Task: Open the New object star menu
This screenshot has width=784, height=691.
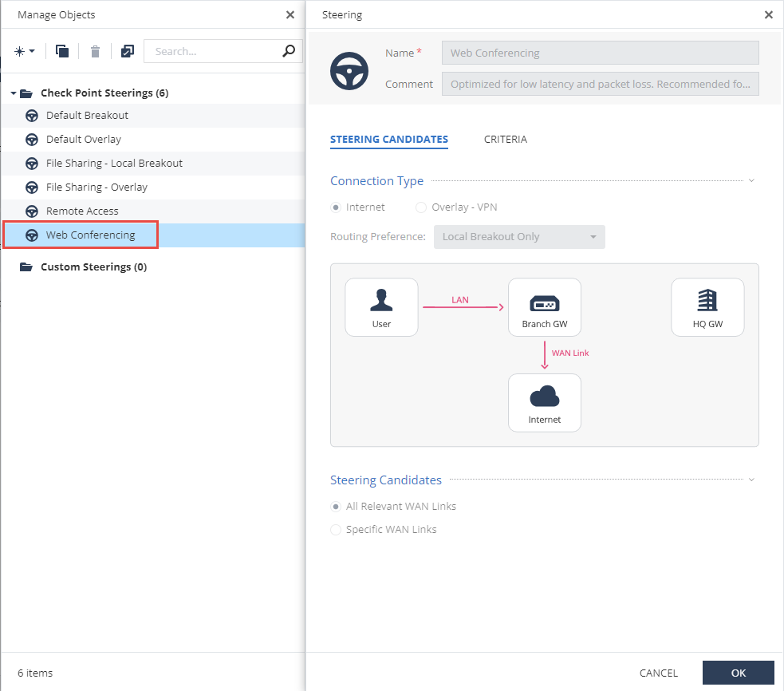Action: click(x=24, y=51)
